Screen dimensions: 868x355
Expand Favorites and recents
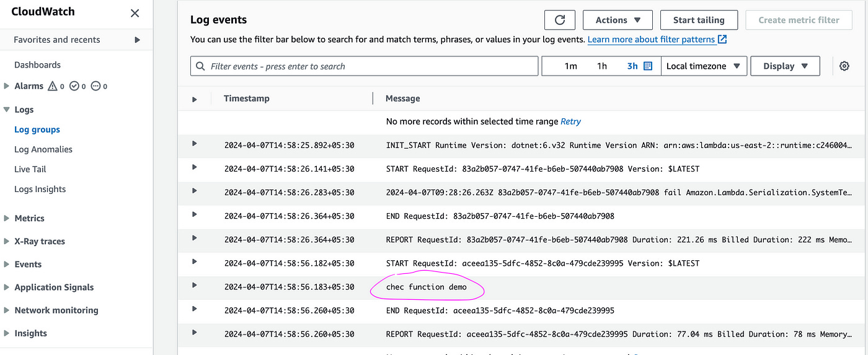click(x=138, y=40)
